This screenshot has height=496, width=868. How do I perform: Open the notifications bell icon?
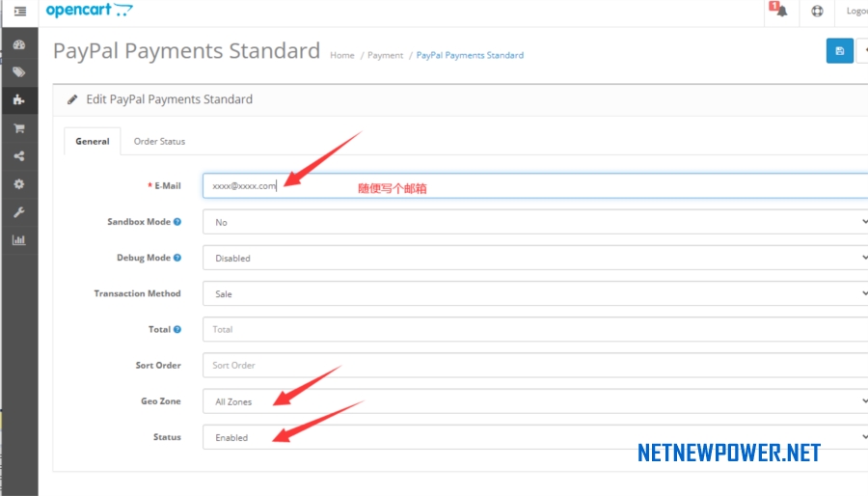780,11
